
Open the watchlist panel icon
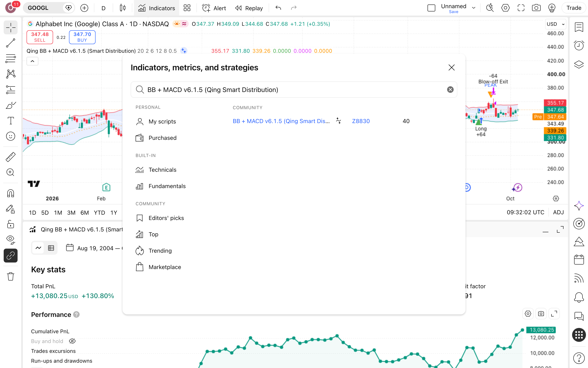pos(579,27)
